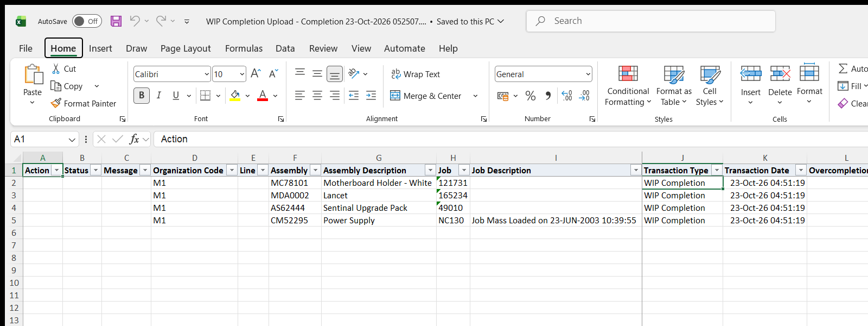The height and width of the screenshot is (326, 868).
Task: Toggle bottom align button
Action: 335,74
